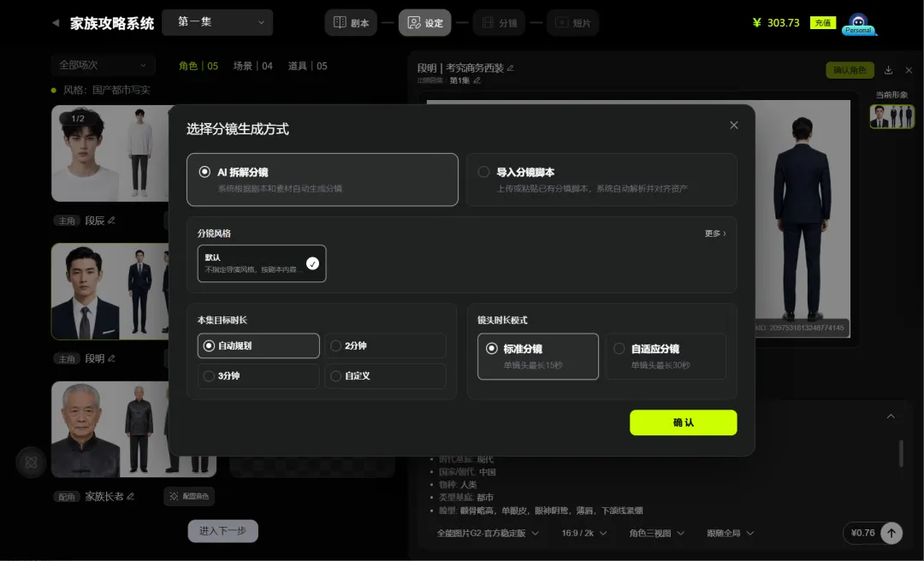This screenshot has height=561, width=924.
Task: Switch to the 角色 05 tab
Action: (198, 66)
